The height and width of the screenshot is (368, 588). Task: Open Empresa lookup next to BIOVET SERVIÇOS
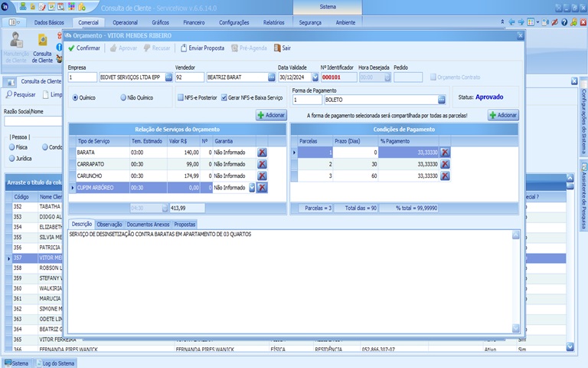point(167,77)
